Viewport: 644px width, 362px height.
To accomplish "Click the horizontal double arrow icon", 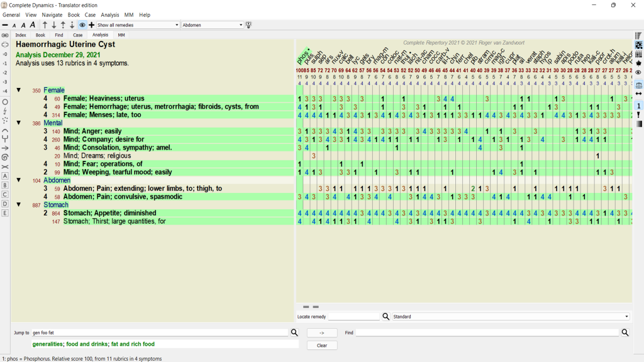I will click(639, 94).
